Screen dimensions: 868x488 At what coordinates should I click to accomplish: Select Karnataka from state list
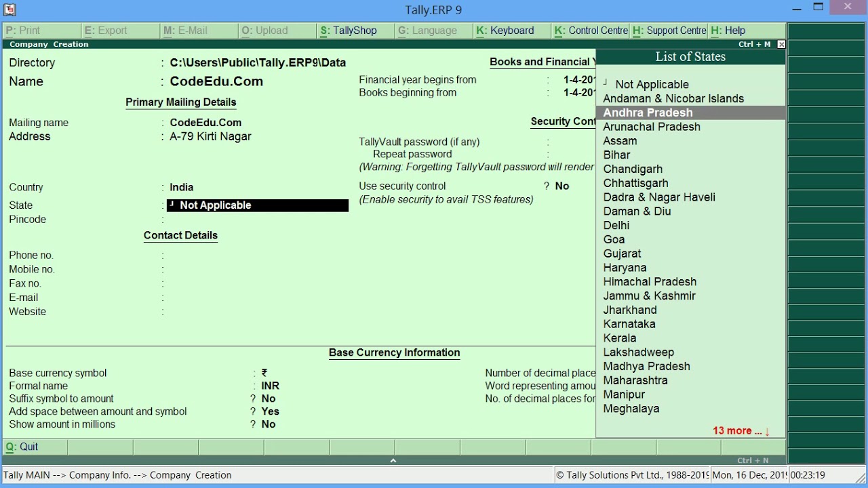629,324
